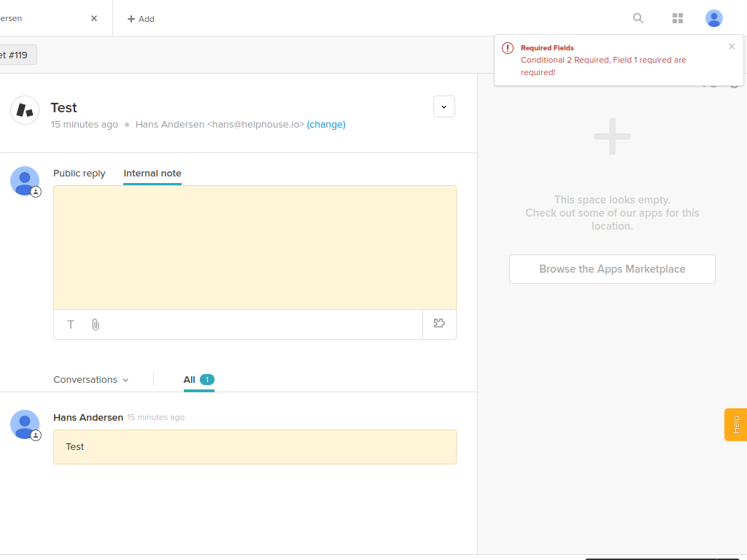
Task: Click the Zendesk logo next to Test title
Action: (x=25, y=110)
